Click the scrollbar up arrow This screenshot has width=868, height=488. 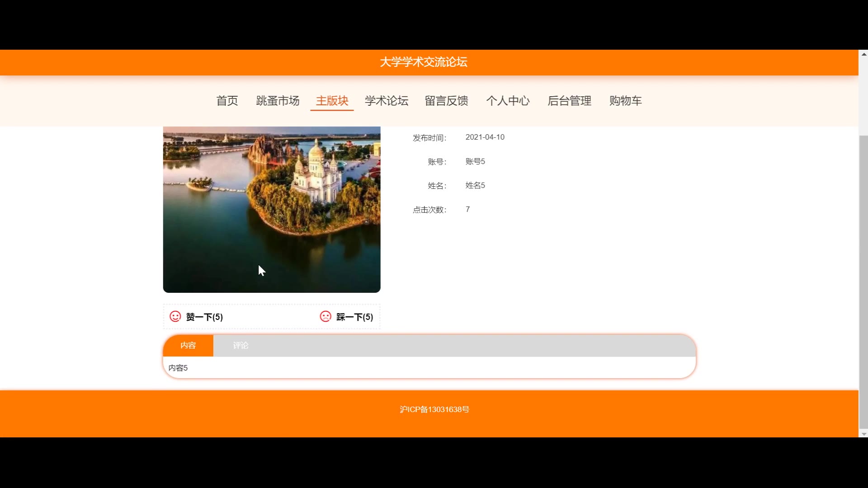coord(863,54)
